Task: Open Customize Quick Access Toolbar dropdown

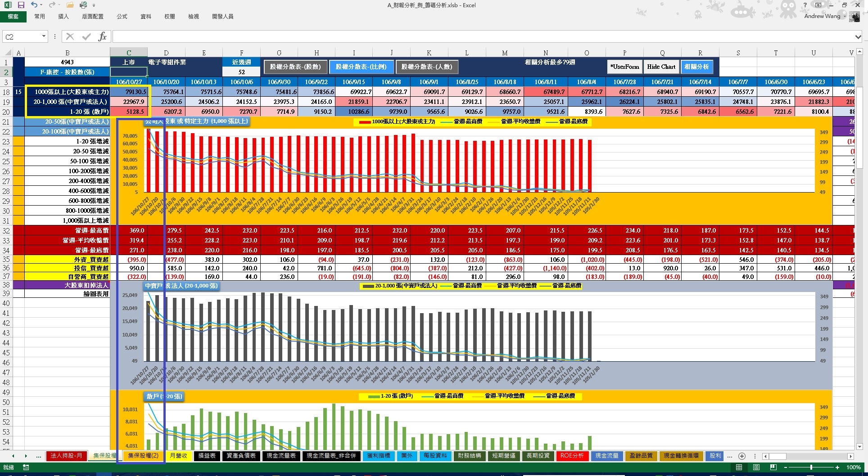Action: click(94, 5)
